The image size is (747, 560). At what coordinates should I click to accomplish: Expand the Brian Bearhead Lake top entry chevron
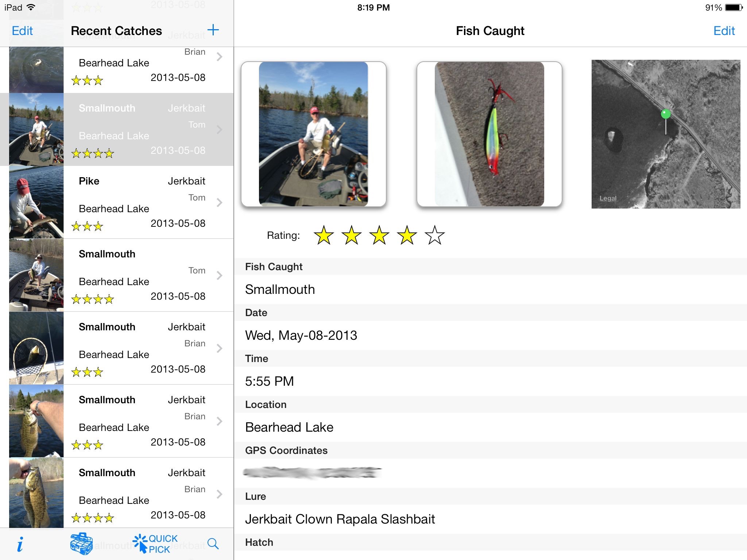(x=219, y=57)
